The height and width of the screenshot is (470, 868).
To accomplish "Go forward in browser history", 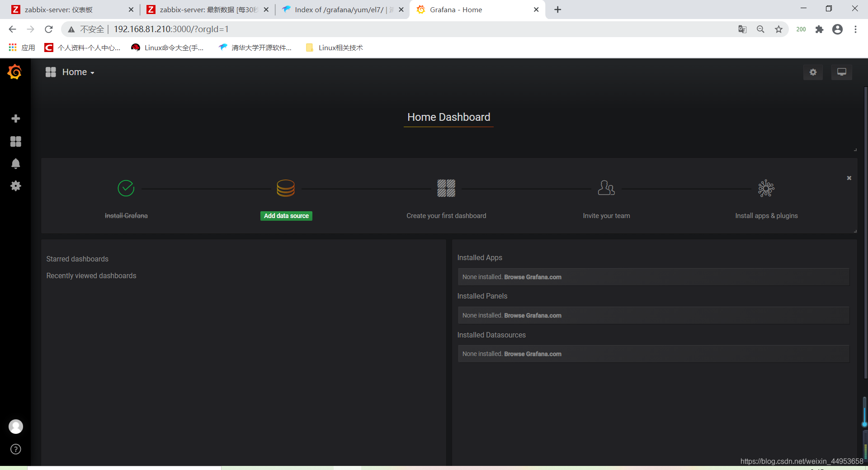I will coord(30,29).
